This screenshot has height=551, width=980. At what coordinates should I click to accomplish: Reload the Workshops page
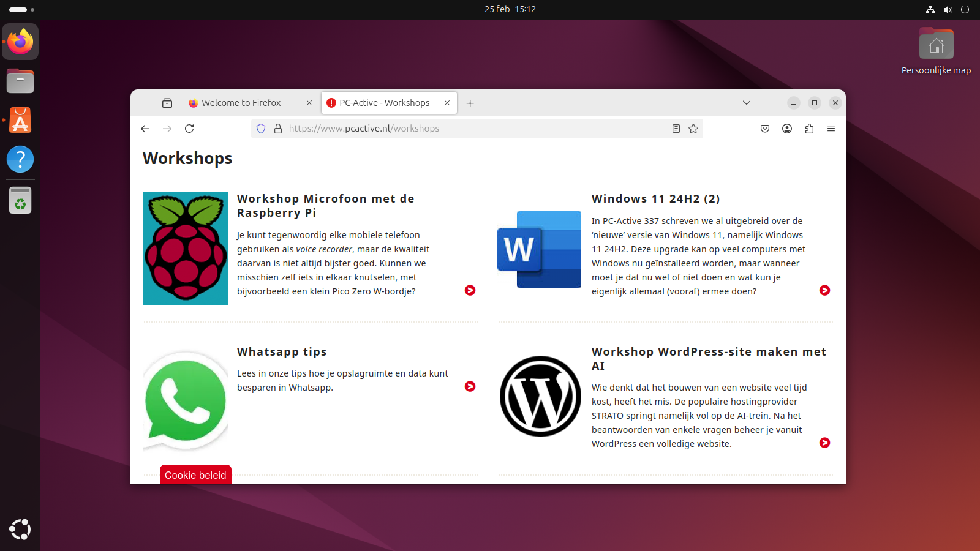coord(189,129)
